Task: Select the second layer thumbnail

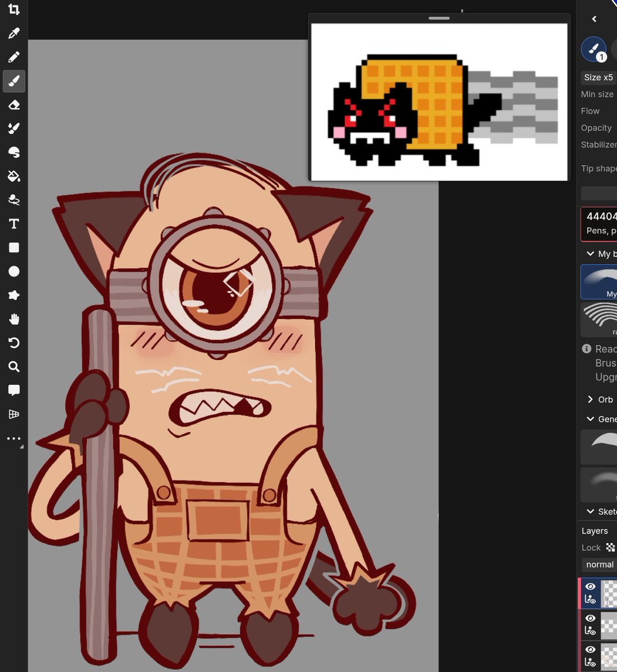Action: [x=609, y=625]
